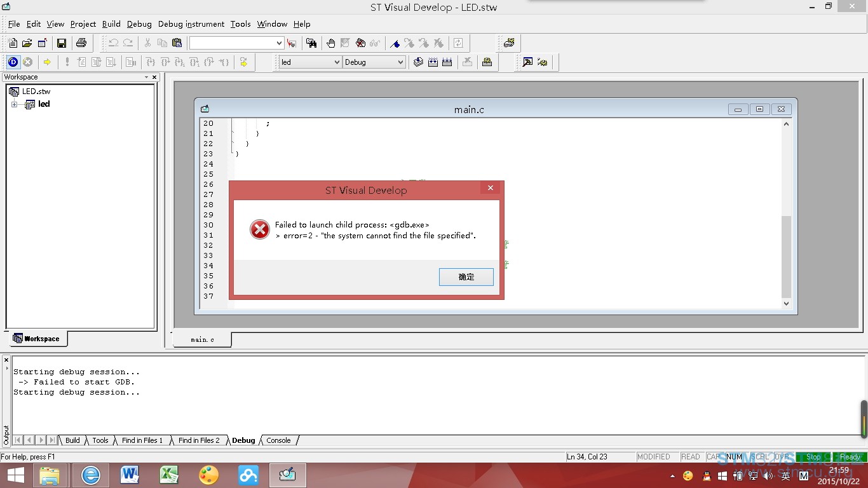Click the crossed-out hand remove breakpoints icon
868x488 pixels.
[x=360, y=43]
